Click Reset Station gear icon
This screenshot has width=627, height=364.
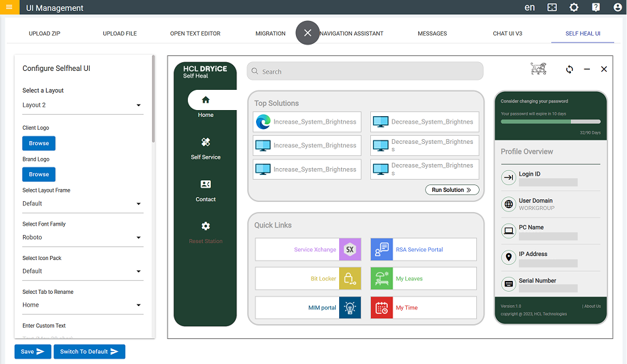click(x=205, y=226)
